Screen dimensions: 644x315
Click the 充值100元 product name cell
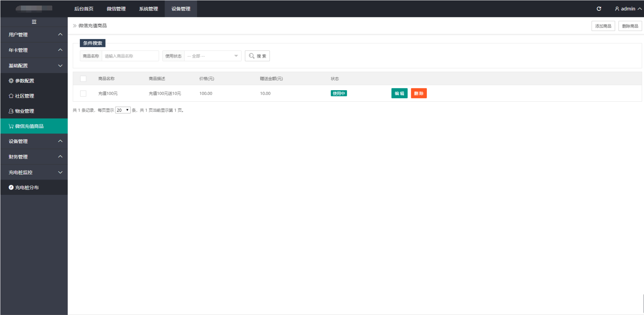[108, 93]
